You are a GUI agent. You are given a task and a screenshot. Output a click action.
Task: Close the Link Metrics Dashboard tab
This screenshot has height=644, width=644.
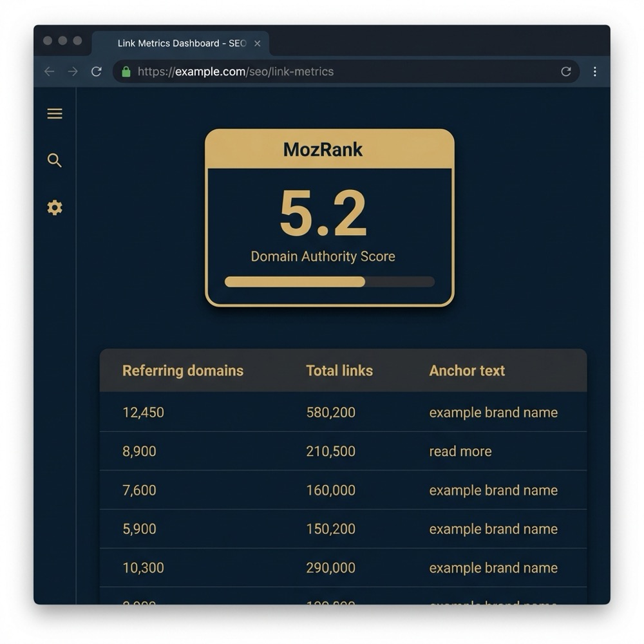(257, 44)
